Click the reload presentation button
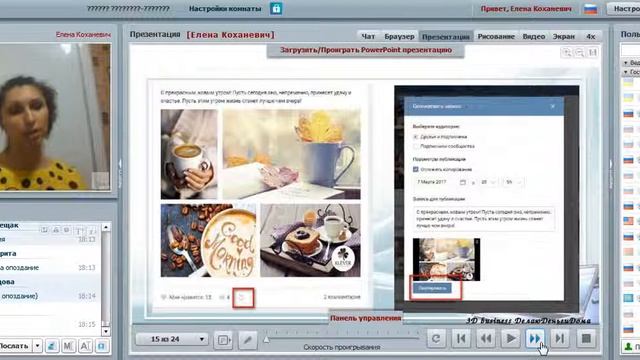 click(436, 338)
